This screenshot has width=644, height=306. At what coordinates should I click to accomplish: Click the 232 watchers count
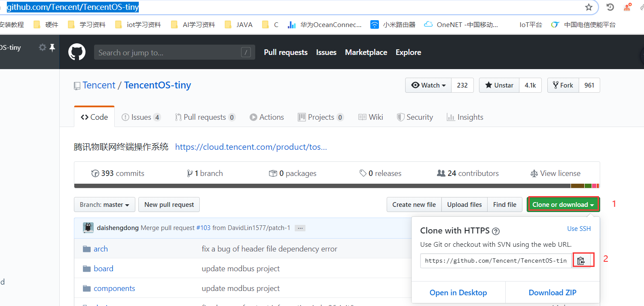[462, 85]
